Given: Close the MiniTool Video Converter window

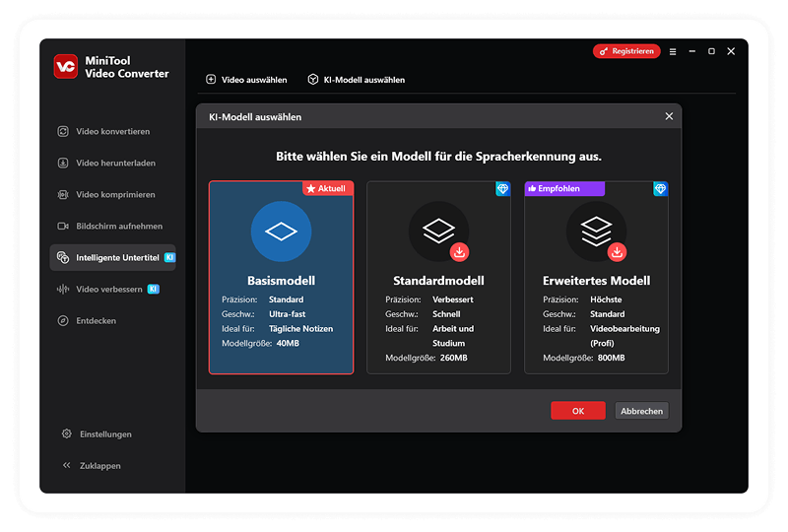Looking at the screenshot, I should coord(731,51).
